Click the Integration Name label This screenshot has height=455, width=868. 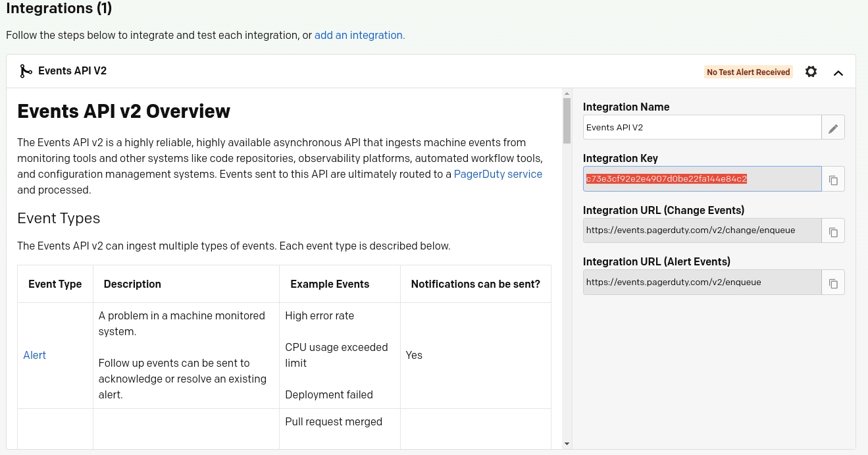coord(626,107)
